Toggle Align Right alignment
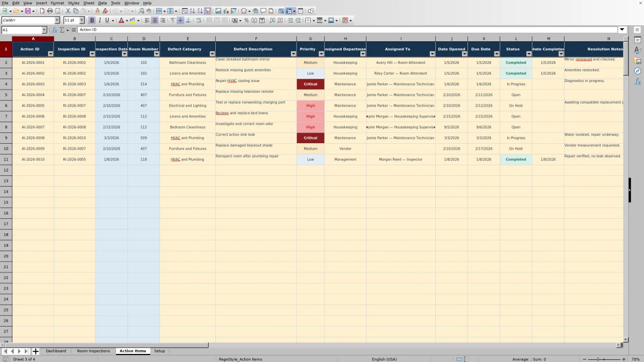The width and height of the screenshot is (644, 362). pos(162,20)
